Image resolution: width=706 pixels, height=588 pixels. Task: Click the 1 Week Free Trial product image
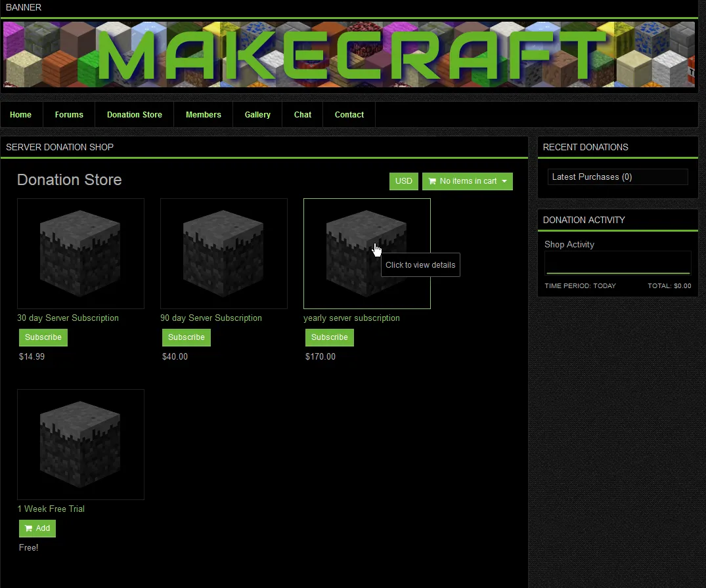(x=80, y=444)
